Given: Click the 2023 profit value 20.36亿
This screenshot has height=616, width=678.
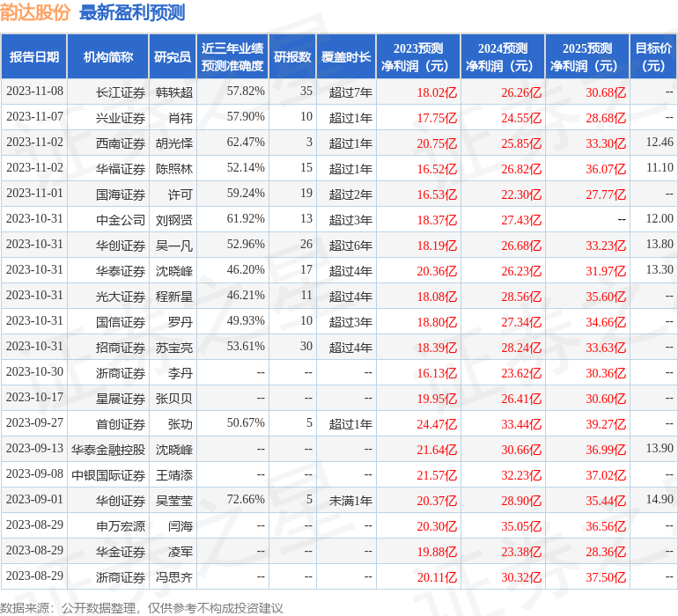Looking at the screenshot, I should pos(437,271).
